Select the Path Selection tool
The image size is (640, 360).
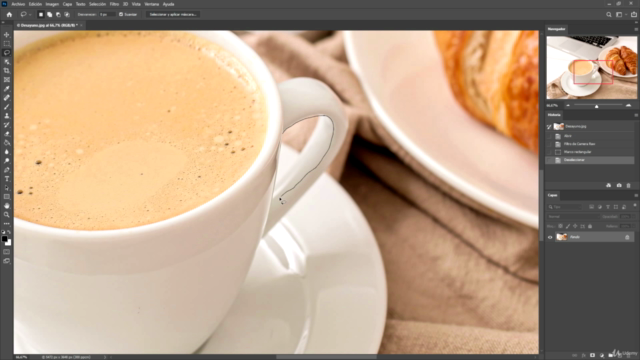pos(7,188)
